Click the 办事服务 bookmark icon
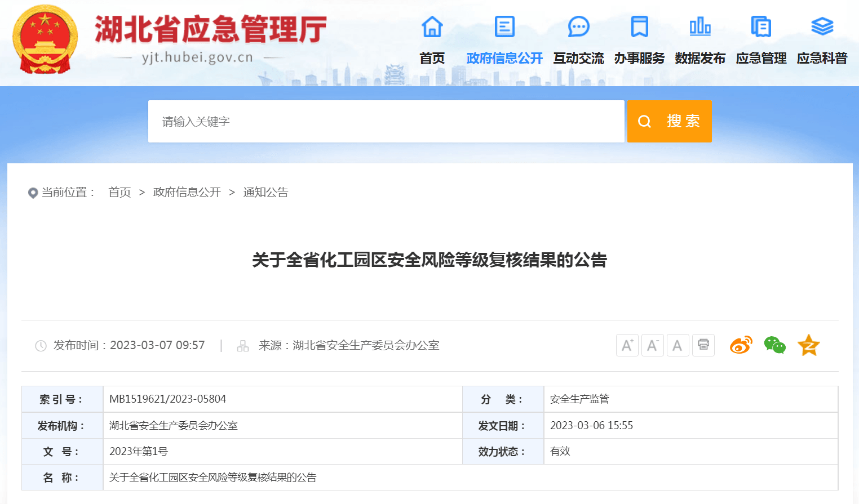Screen dimensions: 859x504 click(x=639, y=26)
